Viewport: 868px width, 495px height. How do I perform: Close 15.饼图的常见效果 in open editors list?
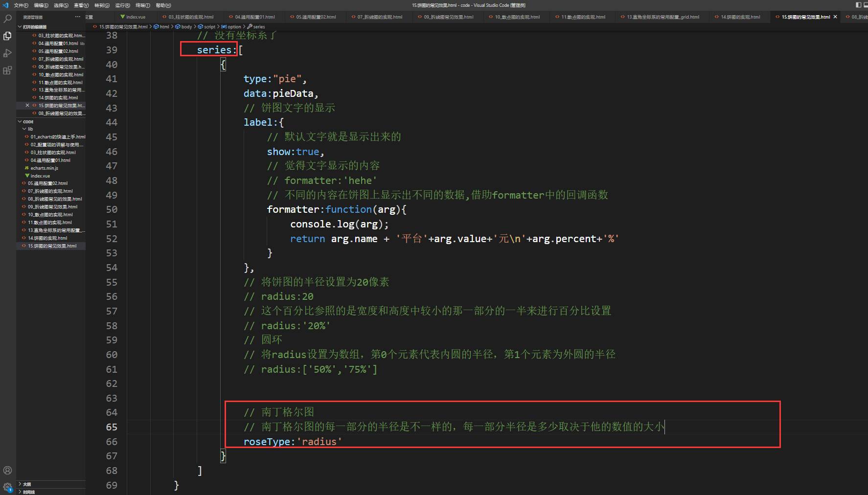coord(27,105)
